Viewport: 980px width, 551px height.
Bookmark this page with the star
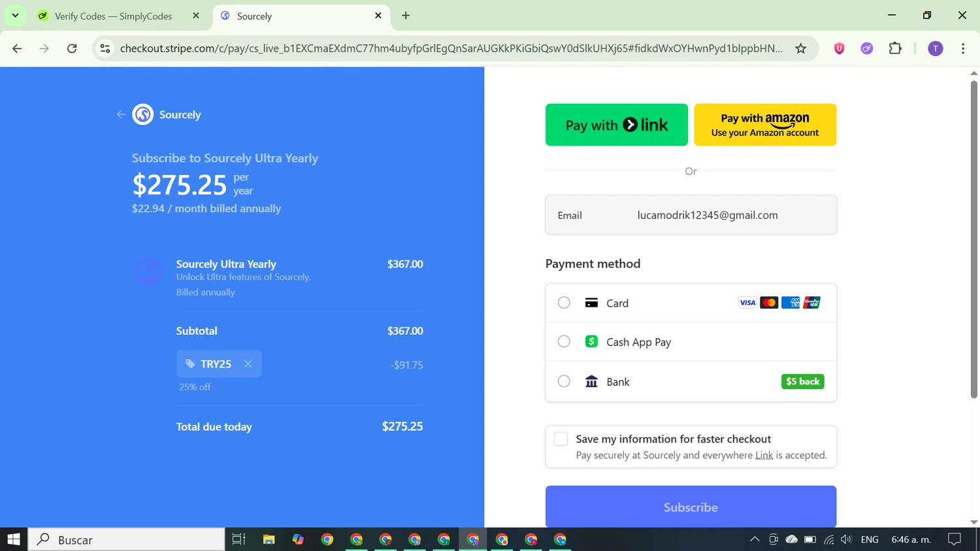800,48
